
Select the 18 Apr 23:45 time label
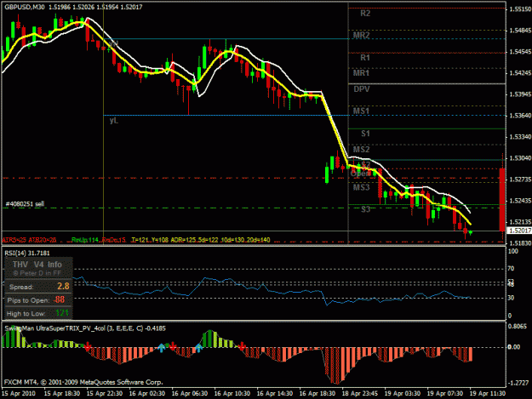click(x=360, y=394)
